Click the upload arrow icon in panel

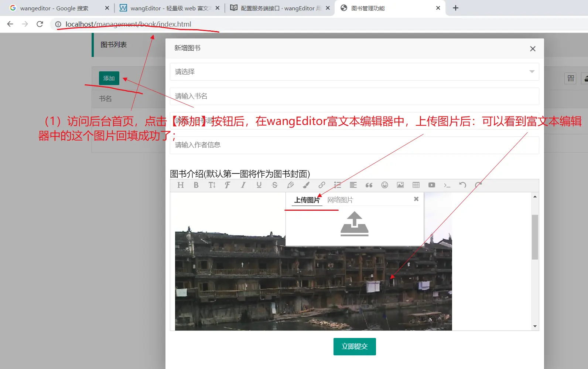(x=354, y=224)
